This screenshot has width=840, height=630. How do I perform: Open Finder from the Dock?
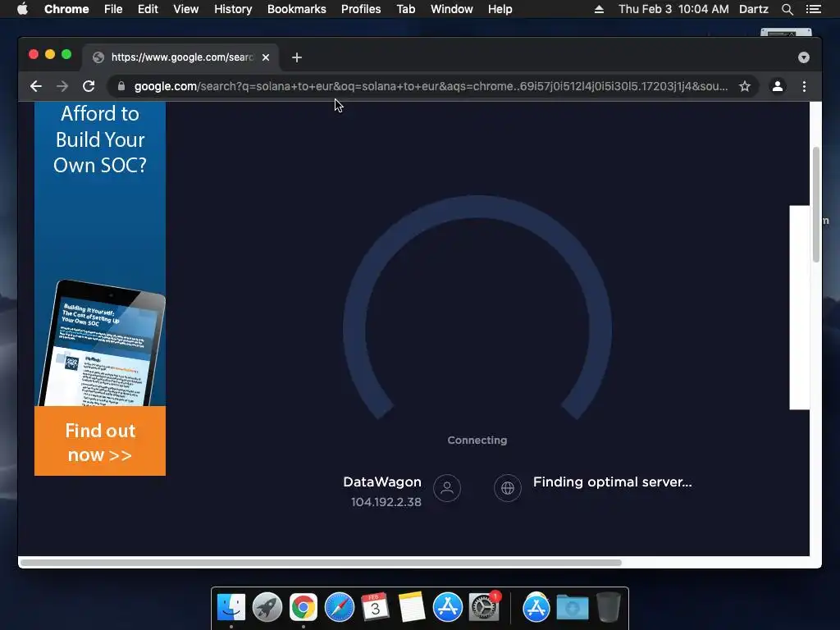point(231,607)
